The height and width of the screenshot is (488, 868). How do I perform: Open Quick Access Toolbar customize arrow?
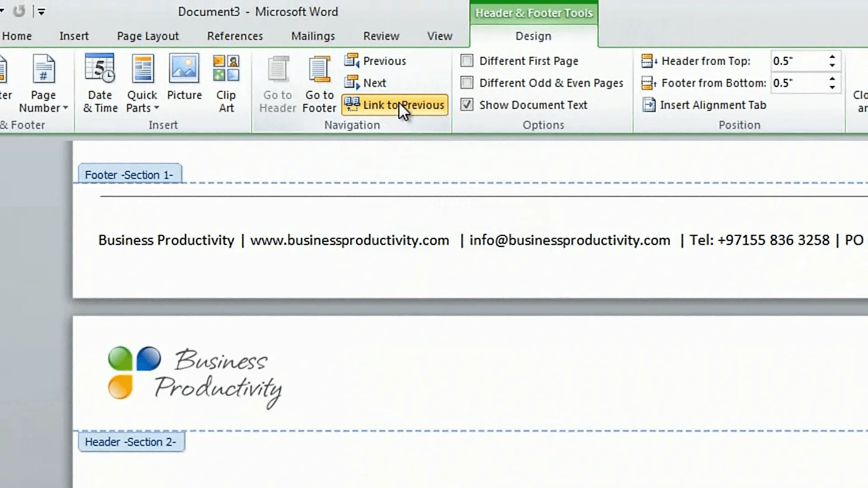tap(41, 12)
